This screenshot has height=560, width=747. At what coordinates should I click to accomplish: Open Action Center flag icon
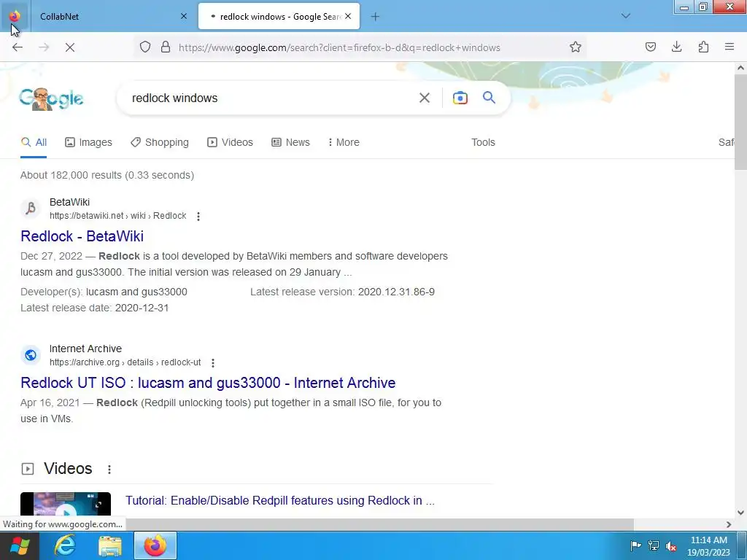(x=635, y=545)
